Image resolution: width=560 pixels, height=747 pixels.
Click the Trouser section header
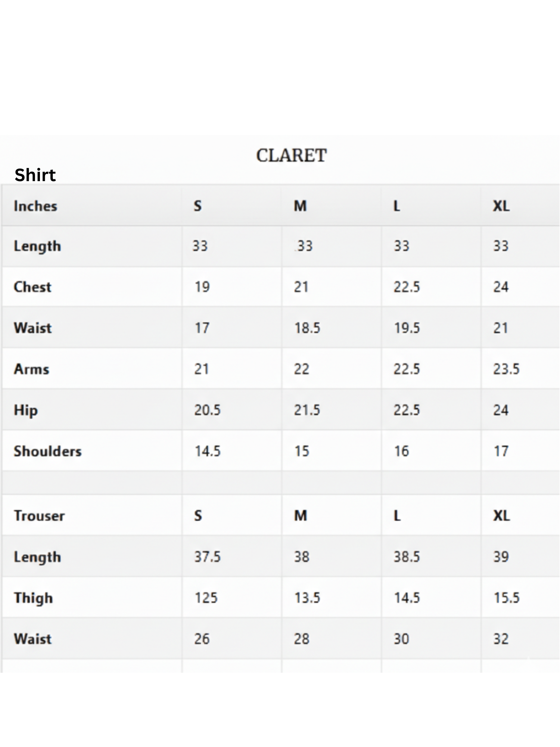coord(39,516)
